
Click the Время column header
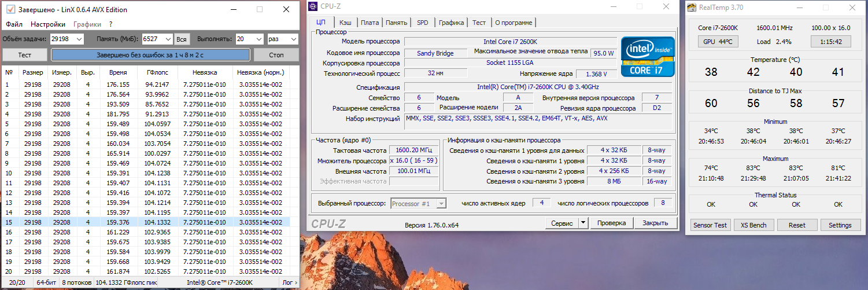click(x=117, y=72)
